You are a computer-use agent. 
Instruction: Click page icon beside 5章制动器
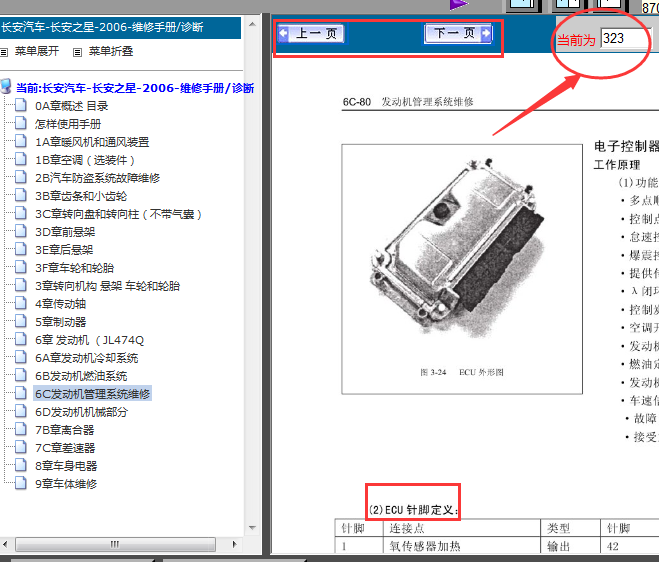click(x=21, y=321)
